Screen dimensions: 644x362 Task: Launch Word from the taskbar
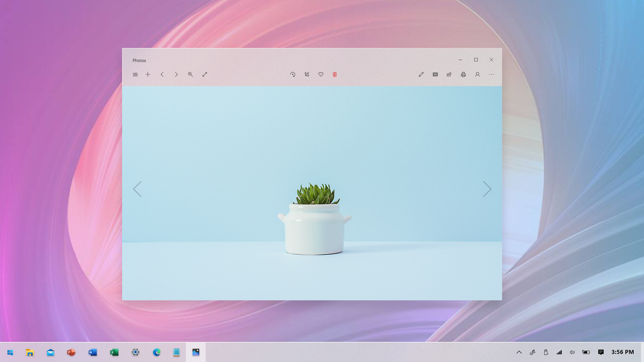[92, 352]
